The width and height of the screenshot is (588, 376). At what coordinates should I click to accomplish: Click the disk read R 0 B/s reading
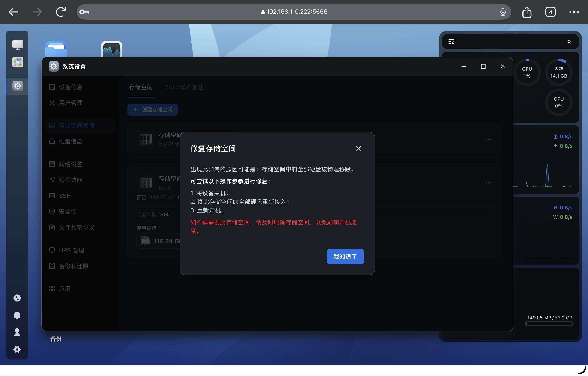pos(563,207)
